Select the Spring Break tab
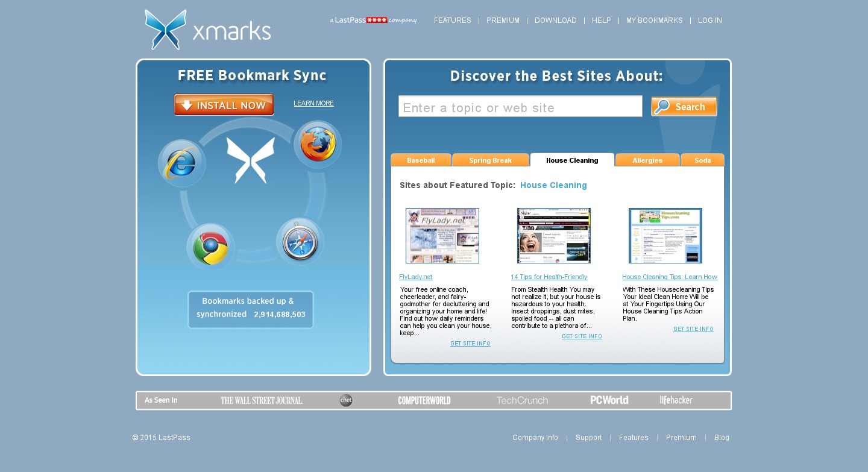This screenshot has height=472, width=868. pos(490,160)
